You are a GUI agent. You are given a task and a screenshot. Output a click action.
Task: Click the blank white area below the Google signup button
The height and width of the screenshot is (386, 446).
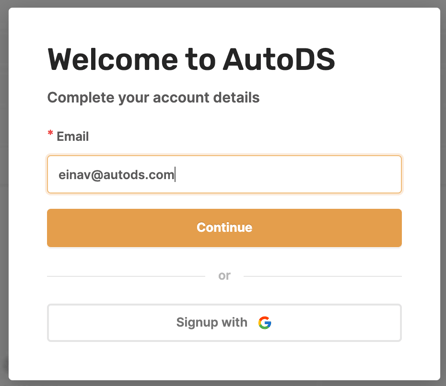224,361
